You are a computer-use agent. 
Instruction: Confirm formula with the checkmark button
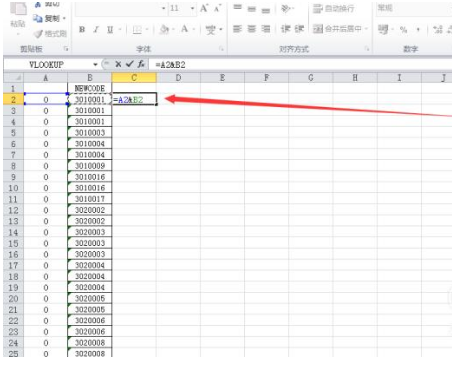tap(130, 64)
